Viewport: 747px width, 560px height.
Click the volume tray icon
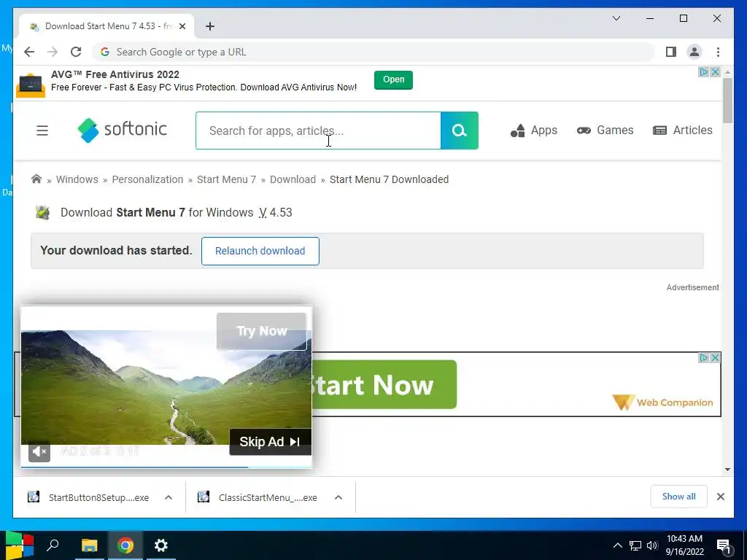pyautogui.click(x=652, y=545)
